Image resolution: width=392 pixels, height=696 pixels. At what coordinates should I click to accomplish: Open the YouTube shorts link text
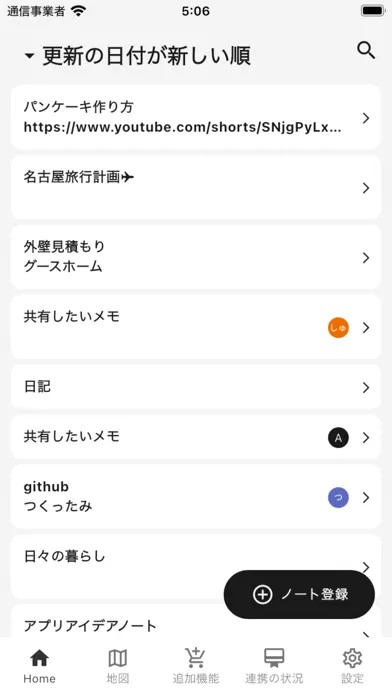182,128
